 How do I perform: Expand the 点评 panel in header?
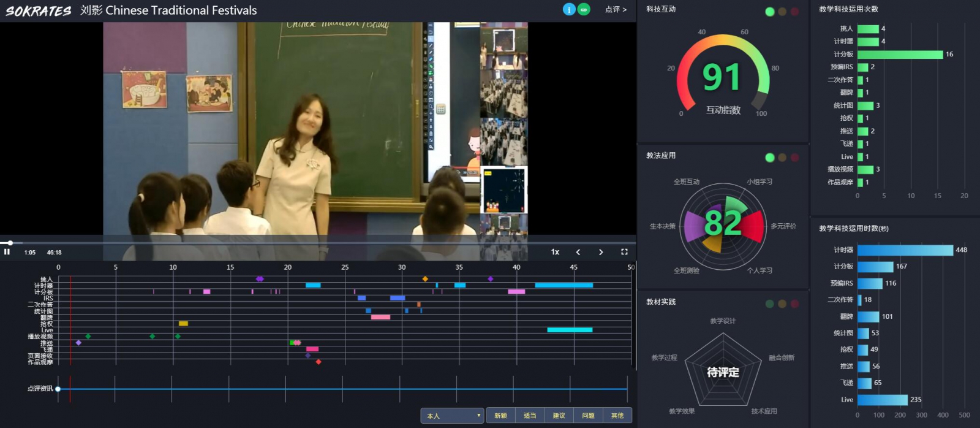pos(616,10)
